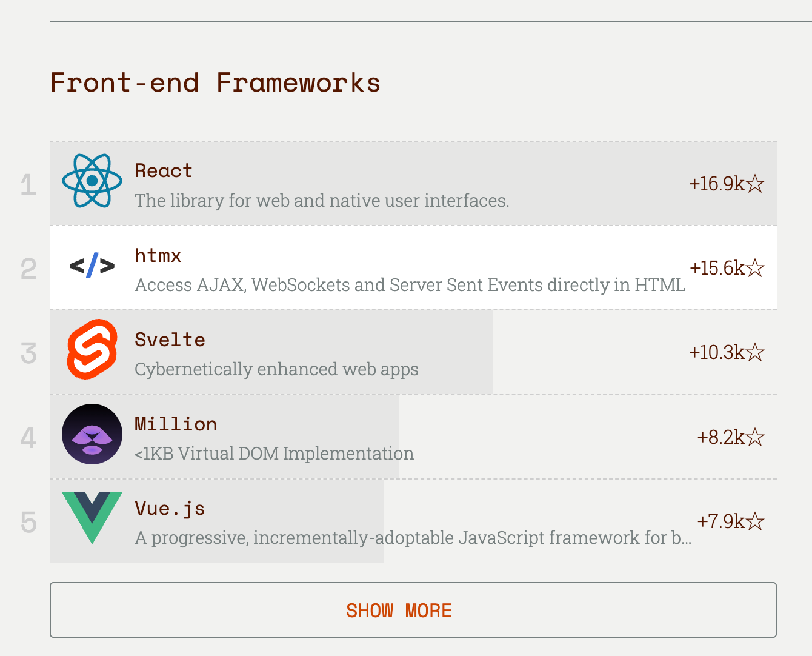Click the Million purple circular logo
Image resolution: width=812 pixels, height=656 pixels.
pyautogui.click(x=92, y=434)
